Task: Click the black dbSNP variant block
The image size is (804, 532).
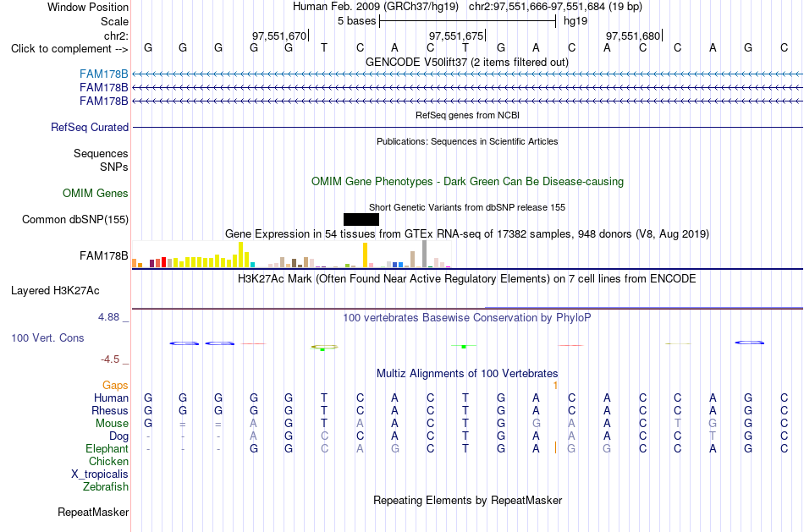Action: 361,219
